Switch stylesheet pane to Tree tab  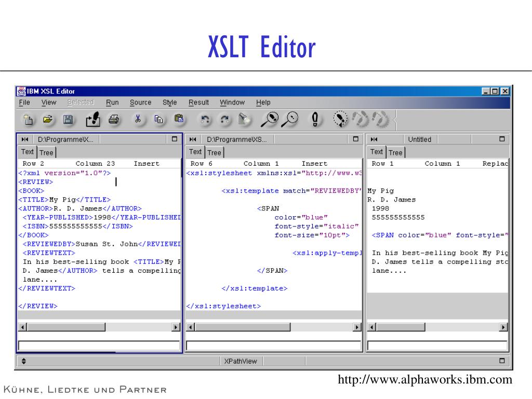pyautogui.click(x=215, y=153)
